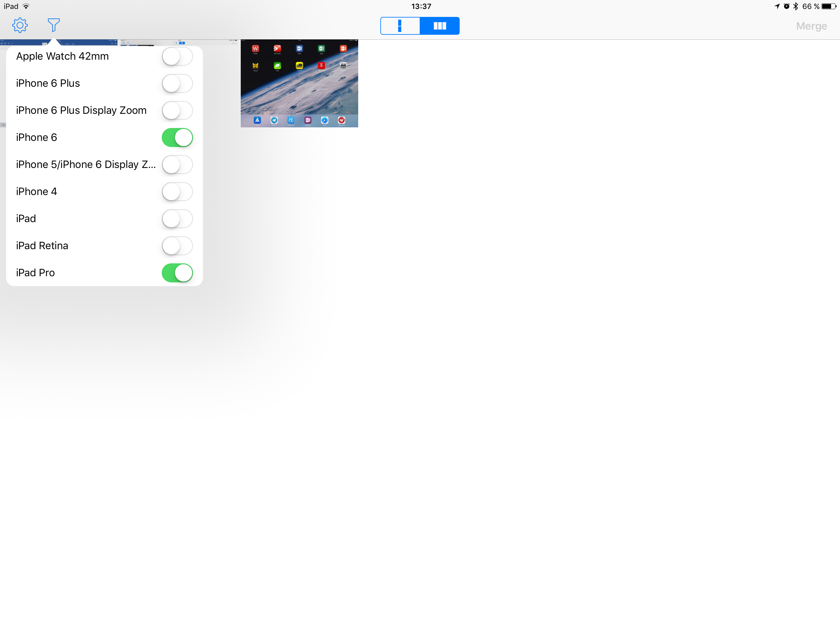Tap the 13:37 clock in status bar
Screen dimensions: 840x630
point(421,6)
